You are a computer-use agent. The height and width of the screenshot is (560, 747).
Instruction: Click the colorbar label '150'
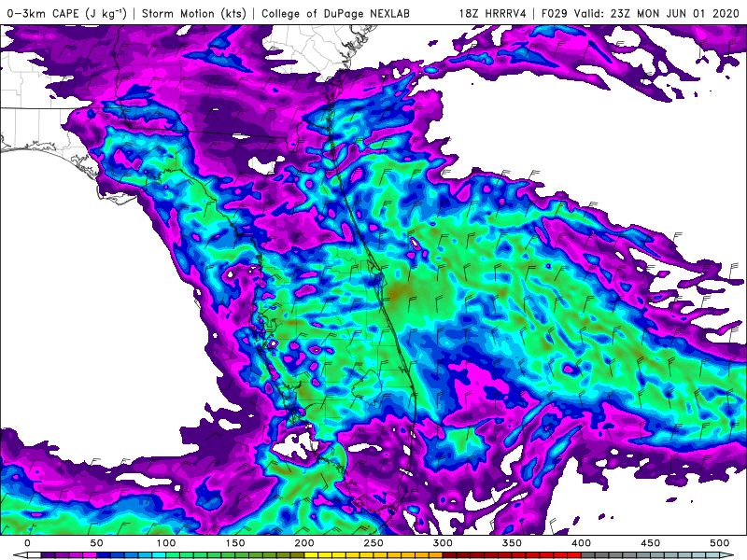(x=235, y=543)
